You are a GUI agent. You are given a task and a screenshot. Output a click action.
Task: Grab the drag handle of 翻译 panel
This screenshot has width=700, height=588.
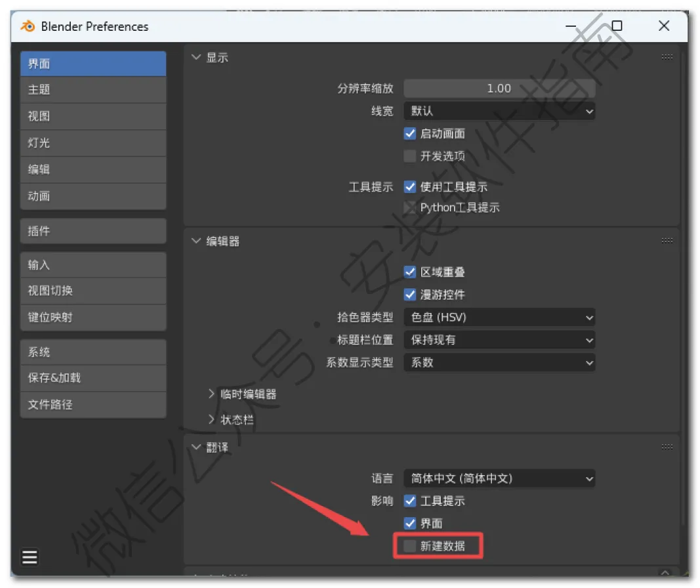[x=667, y=447]
